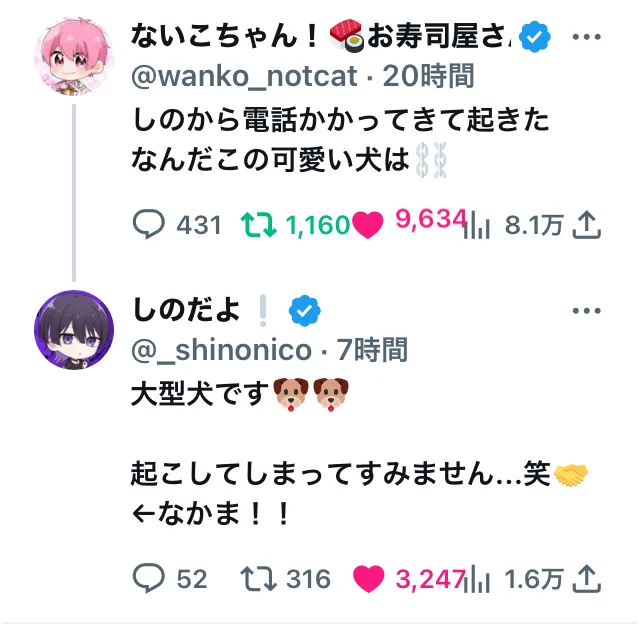Click ないこちゃん's verified badge
Image resolution: width=640 pixels, height=628 pixels.
[539, 38]
